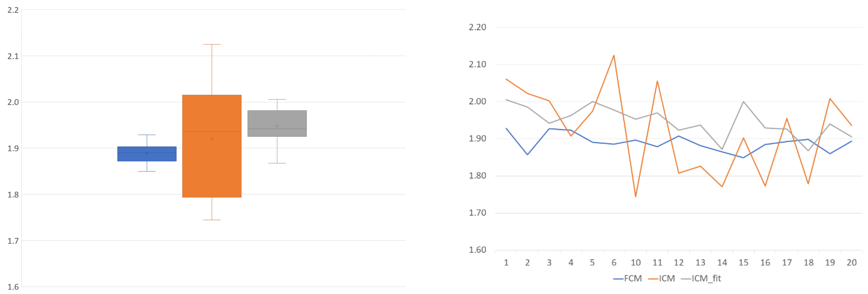Select the orange box in the box plot
The image size is (868, 294).
tap(212, 162)
